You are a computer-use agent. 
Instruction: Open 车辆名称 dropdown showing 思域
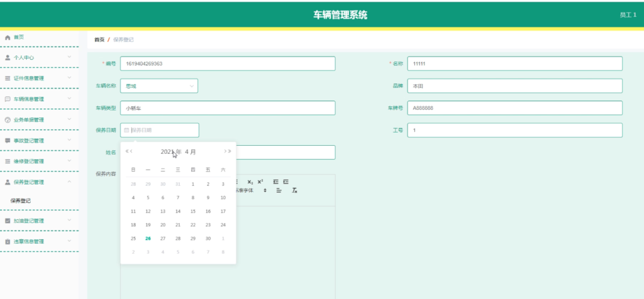(x=159, y=85)
